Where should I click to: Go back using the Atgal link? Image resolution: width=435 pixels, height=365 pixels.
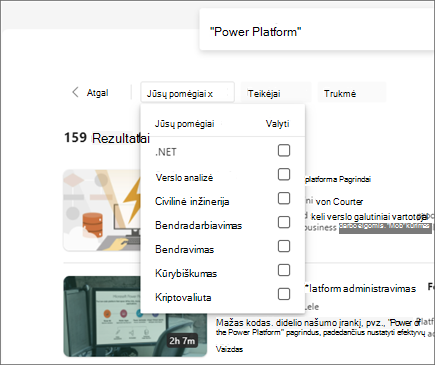[x=97, y=93]
